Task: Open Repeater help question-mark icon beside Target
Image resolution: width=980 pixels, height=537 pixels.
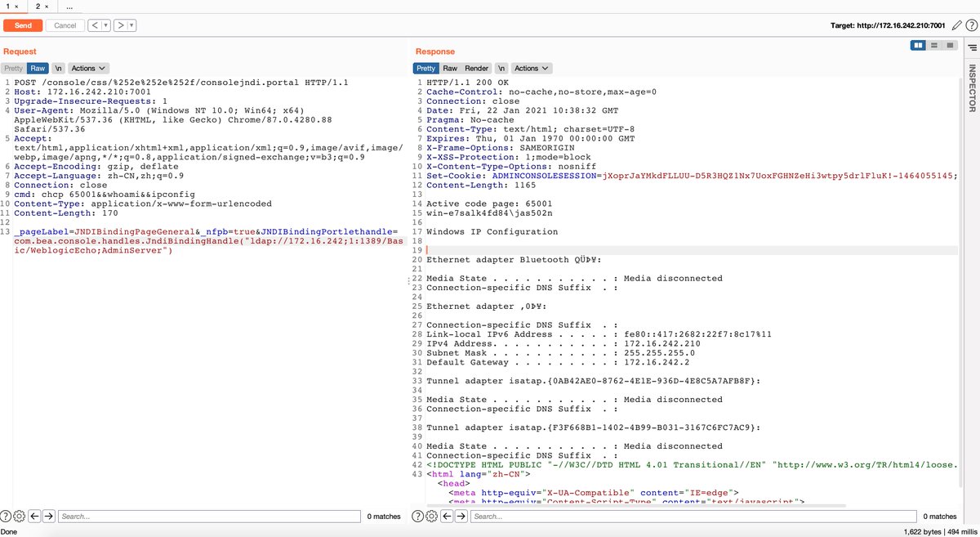Action: click(970, 25)
